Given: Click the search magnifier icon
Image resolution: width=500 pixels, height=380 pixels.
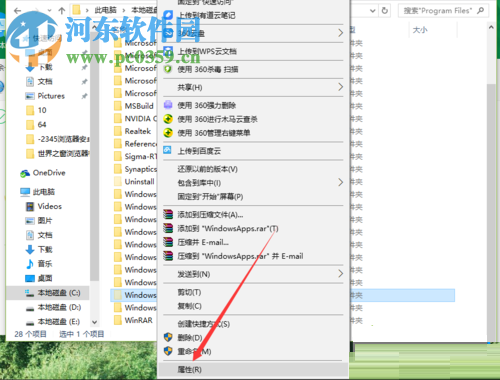Looking at the screenshot, I should [x=480, y=11].
